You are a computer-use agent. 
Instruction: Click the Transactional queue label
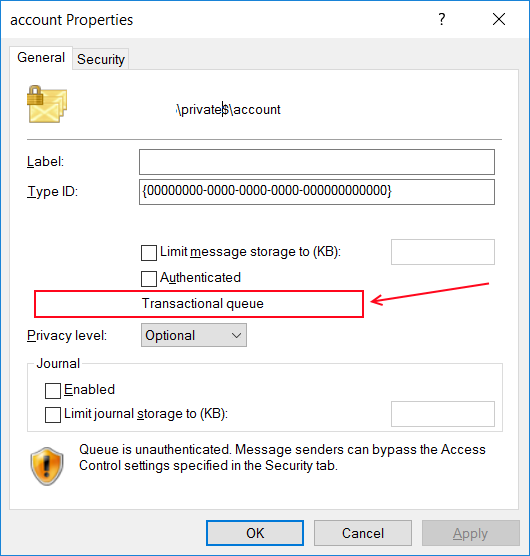(203, 304)
